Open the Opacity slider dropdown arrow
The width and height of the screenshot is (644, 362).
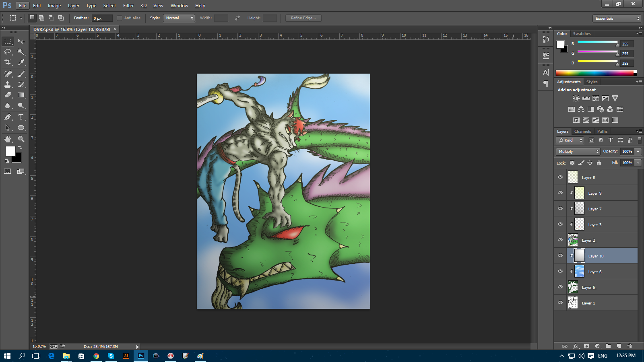point(638,152)
